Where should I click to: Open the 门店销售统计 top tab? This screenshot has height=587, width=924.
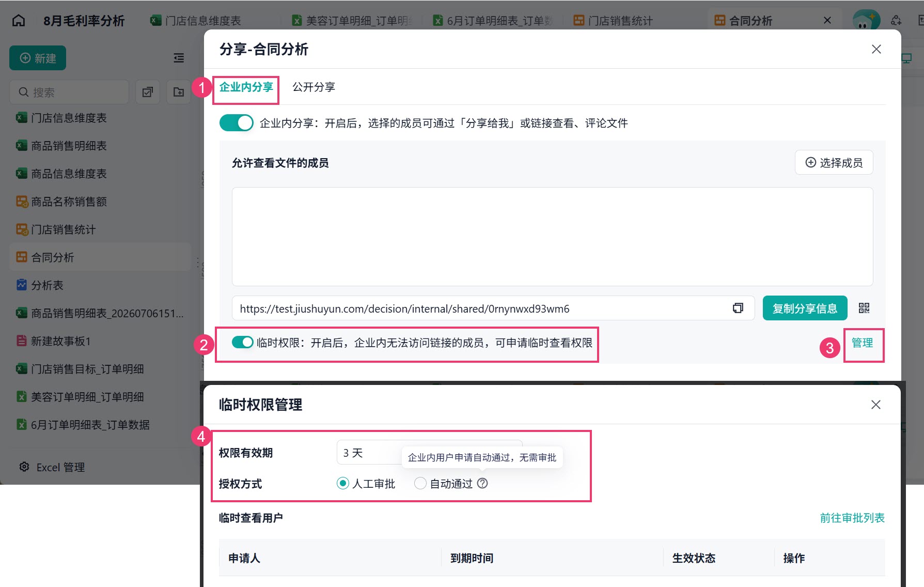coord(614,21)
